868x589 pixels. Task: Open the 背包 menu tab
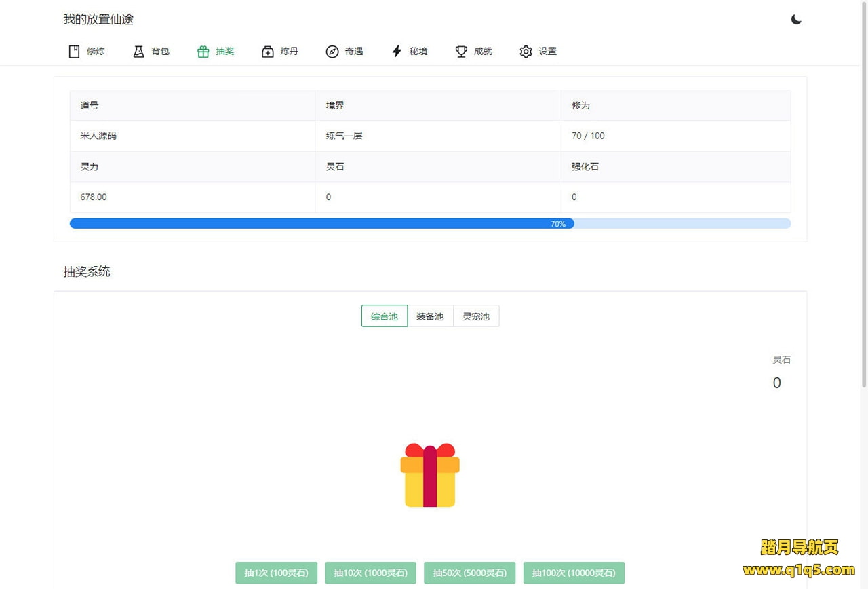tap(160, 52)
